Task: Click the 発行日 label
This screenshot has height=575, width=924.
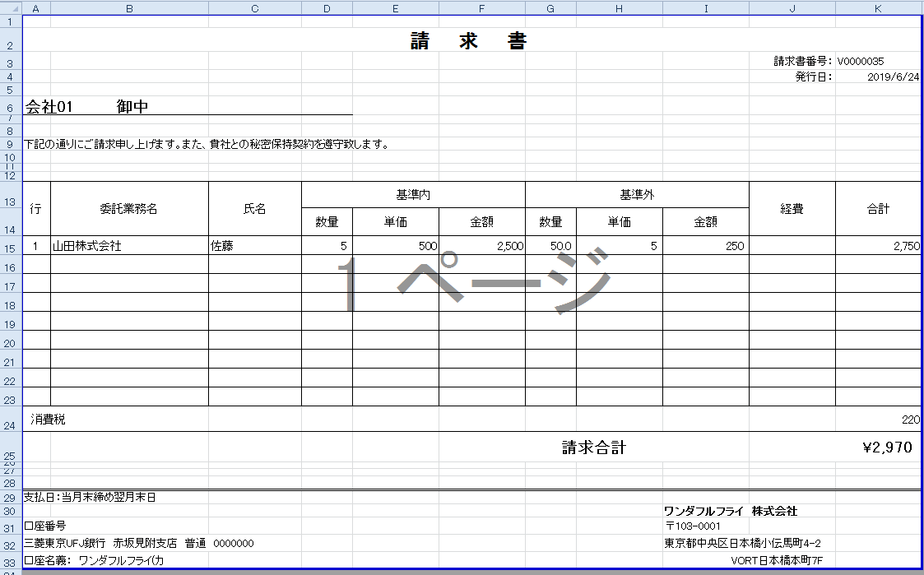Action: (x=814, y=77)
